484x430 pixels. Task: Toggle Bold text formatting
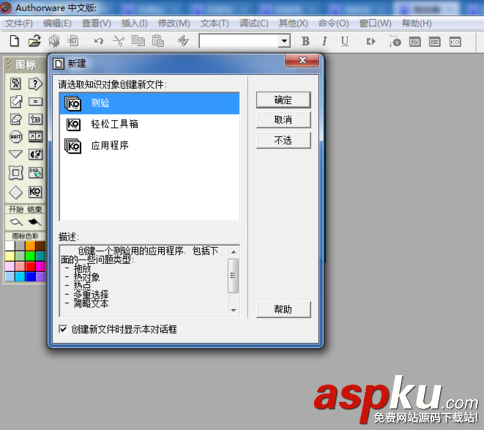(x=305, y=41)
